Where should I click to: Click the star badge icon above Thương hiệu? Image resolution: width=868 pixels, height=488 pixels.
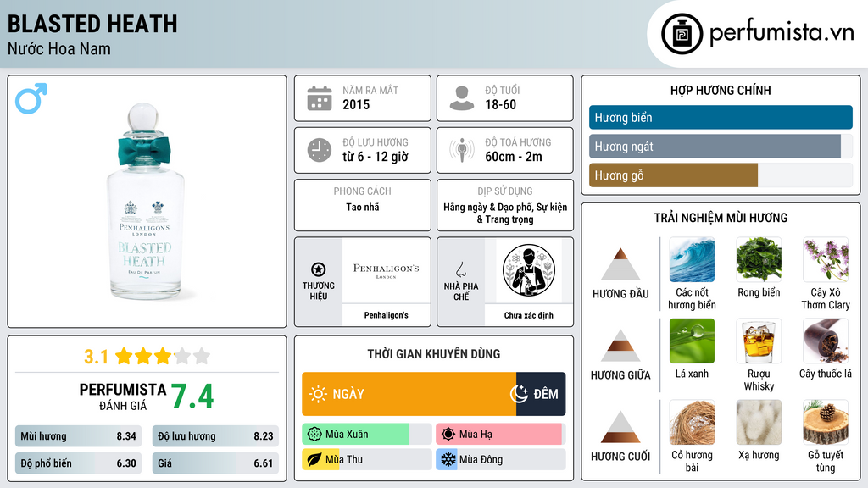(319, 269)
